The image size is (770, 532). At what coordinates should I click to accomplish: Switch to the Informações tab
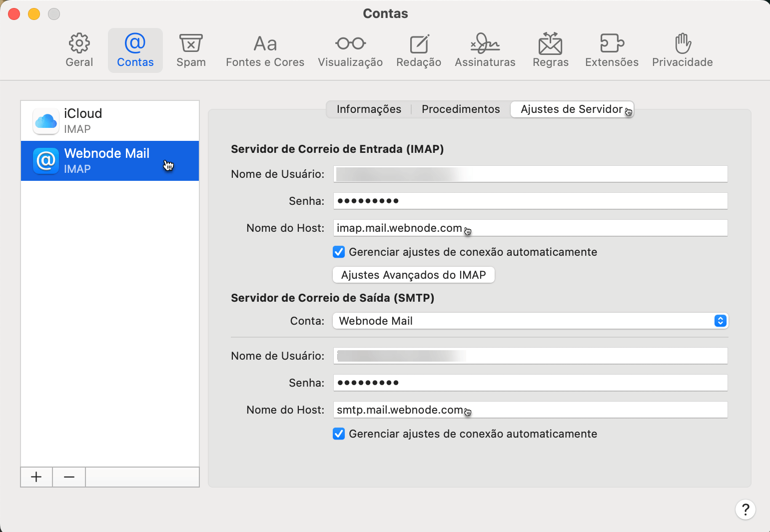tap(369, 109)
